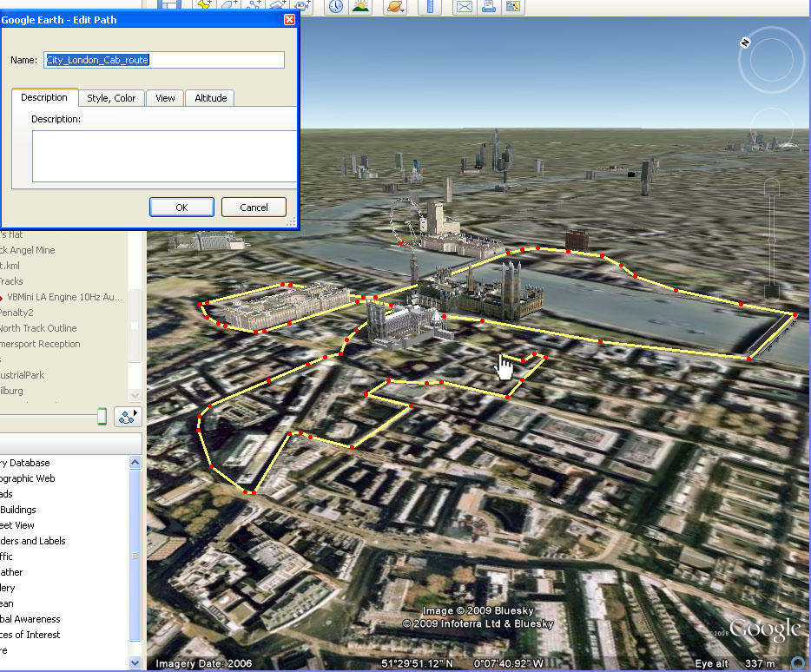Open the Ruler measuring tool

point(430,6)
